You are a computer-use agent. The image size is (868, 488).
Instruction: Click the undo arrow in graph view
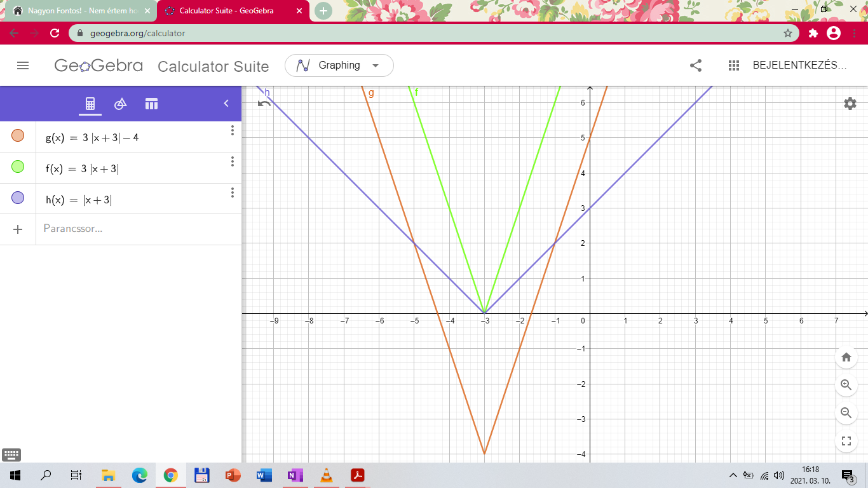point(264,104)
